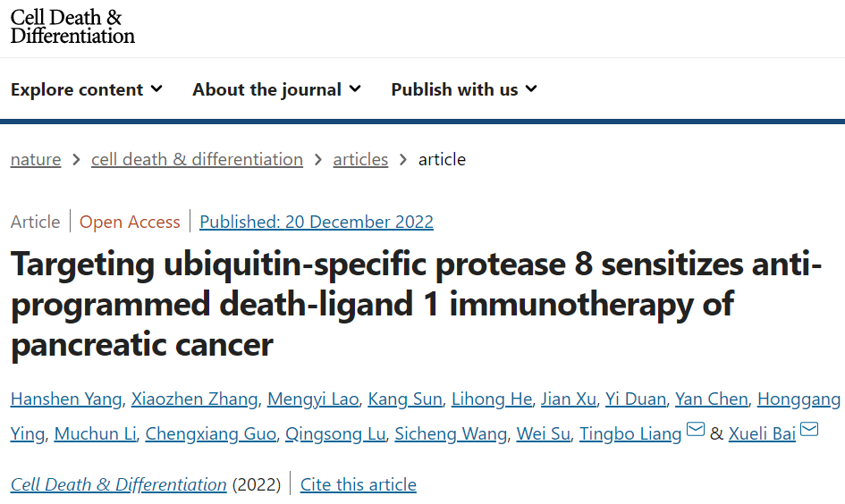Click email envelope icon next to Tingbo Liang
845x504 pixels.
pyautogui.click(x=696, y=432)
